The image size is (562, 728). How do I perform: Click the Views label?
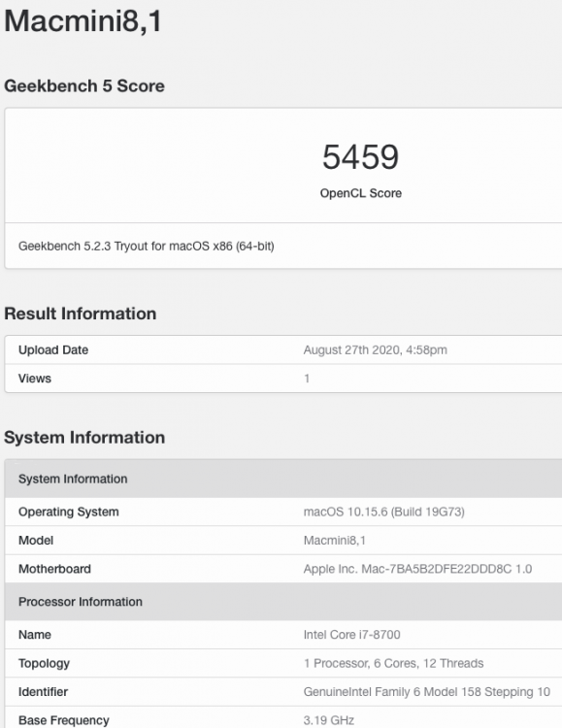[x=34, y=379]
